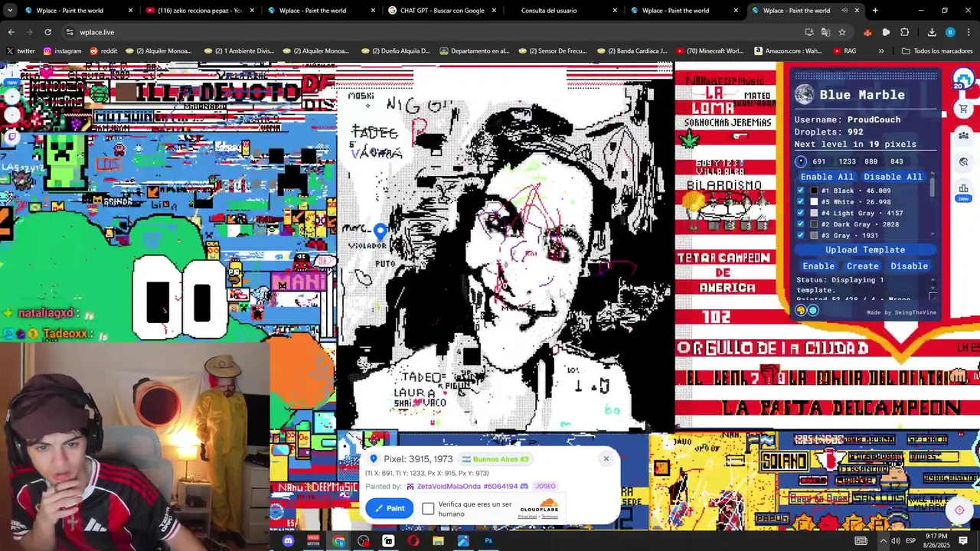Open Photoshop from the taskbar

point(488,541)
